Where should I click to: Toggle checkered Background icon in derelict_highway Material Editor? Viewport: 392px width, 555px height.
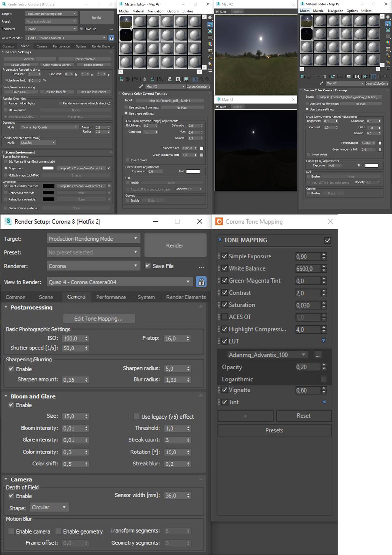388,30
